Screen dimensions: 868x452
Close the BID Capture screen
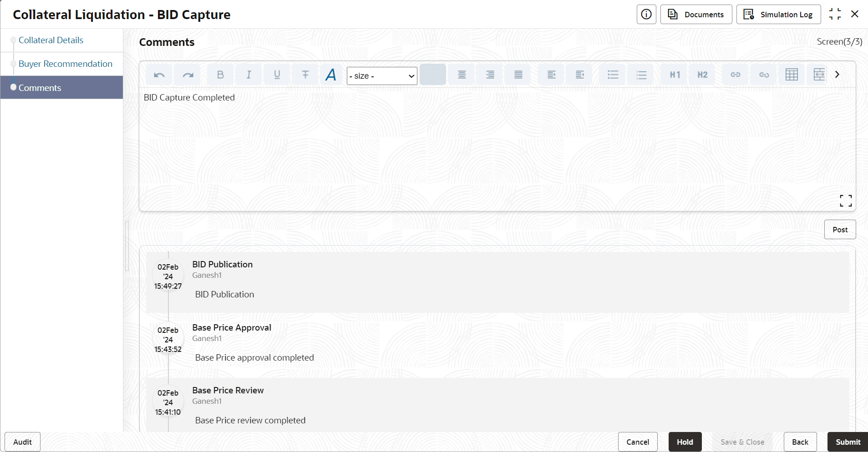pyautogui.click(x=855, y=14)
